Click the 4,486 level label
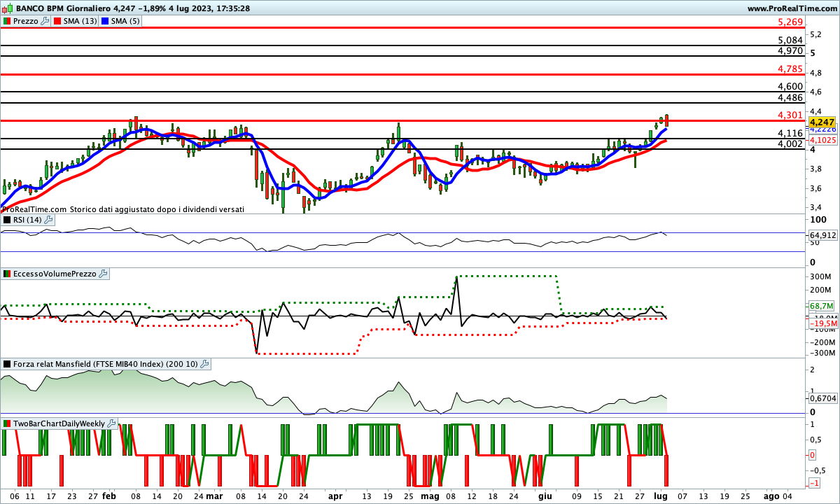The image size is (840, 504). pyautogui.click(x=790, y=97)
